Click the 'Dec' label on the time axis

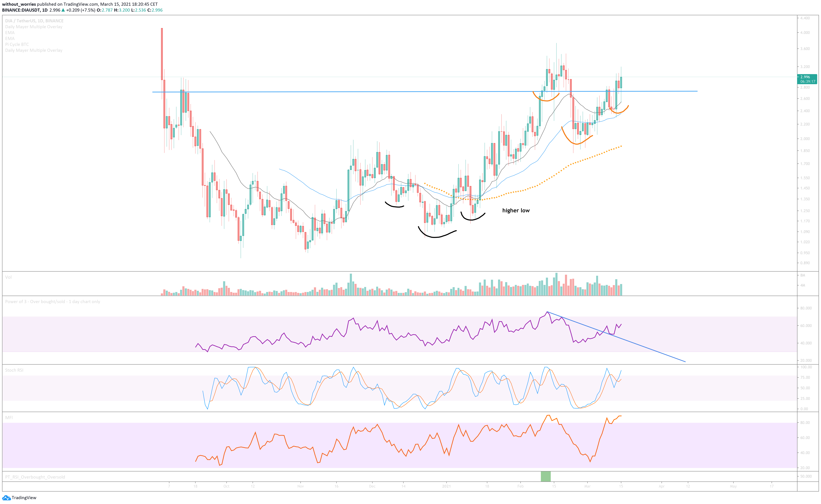pyautogui.click(x=372, y=486)
